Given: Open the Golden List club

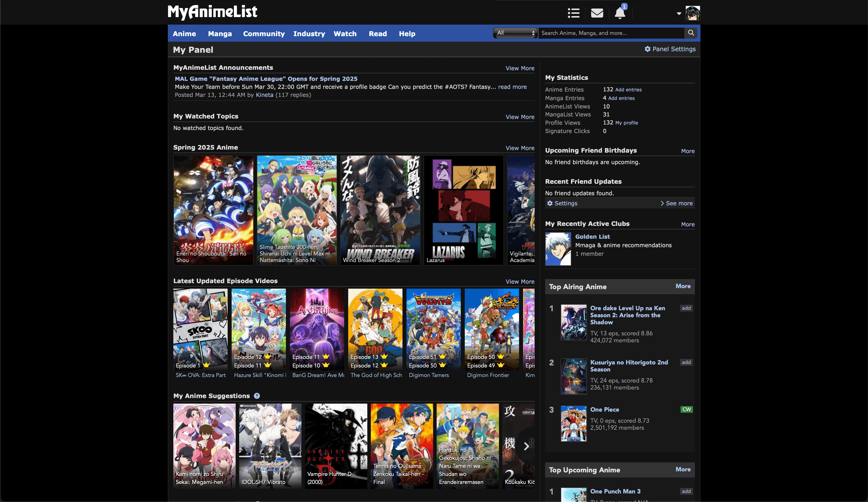Looking at the screenshot, I should click(x=592, y=237).
